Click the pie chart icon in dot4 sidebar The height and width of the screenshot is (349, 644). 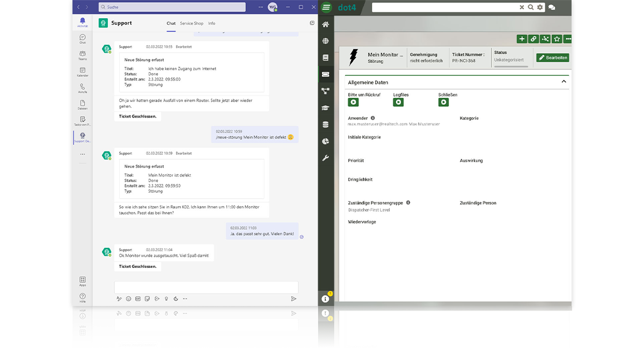click(x=326, y=141)
